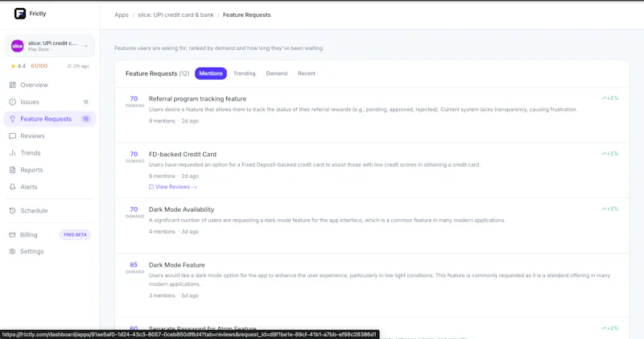Screen dimensions: 644x339
Task: Open Alerts via its bell icon
Action: click(12, 187)
